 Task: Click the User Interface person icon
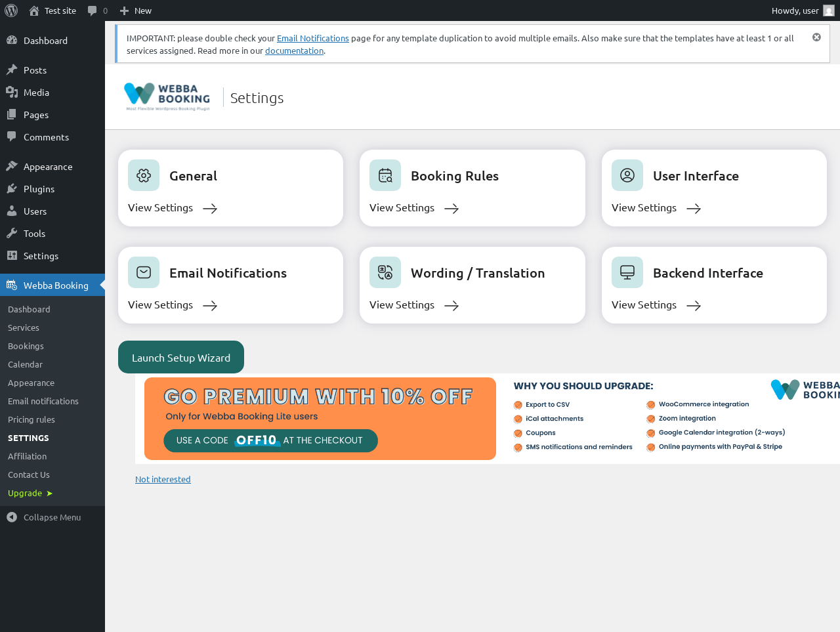coord(627,175)
